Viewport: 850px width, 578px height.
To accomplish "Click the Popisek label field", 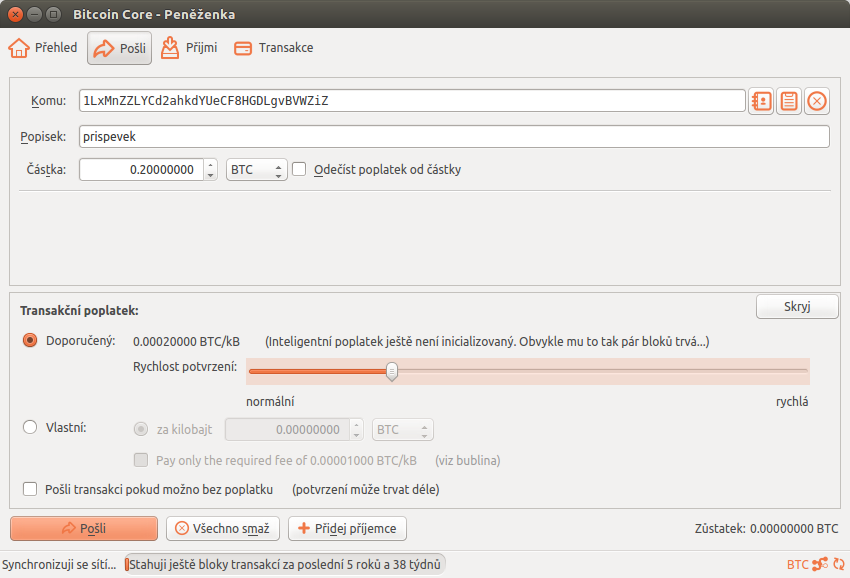I will coord(454,137).
